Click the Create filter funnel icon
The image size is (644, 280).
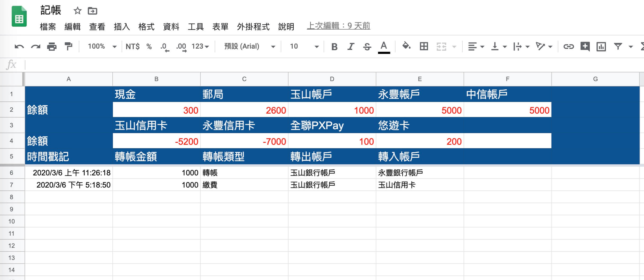coord(618,46)
